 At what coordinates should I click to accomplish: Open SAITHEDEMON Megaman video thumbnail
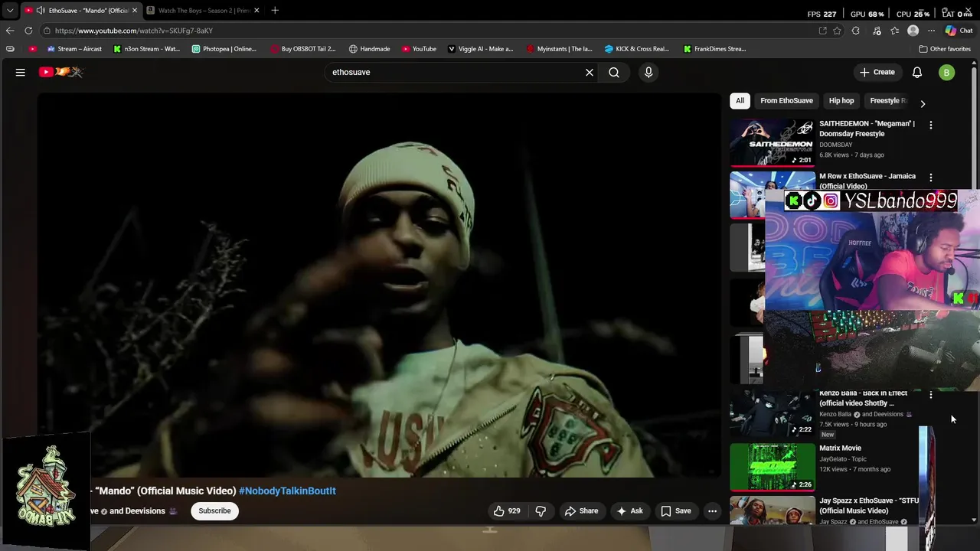point(773,142)
